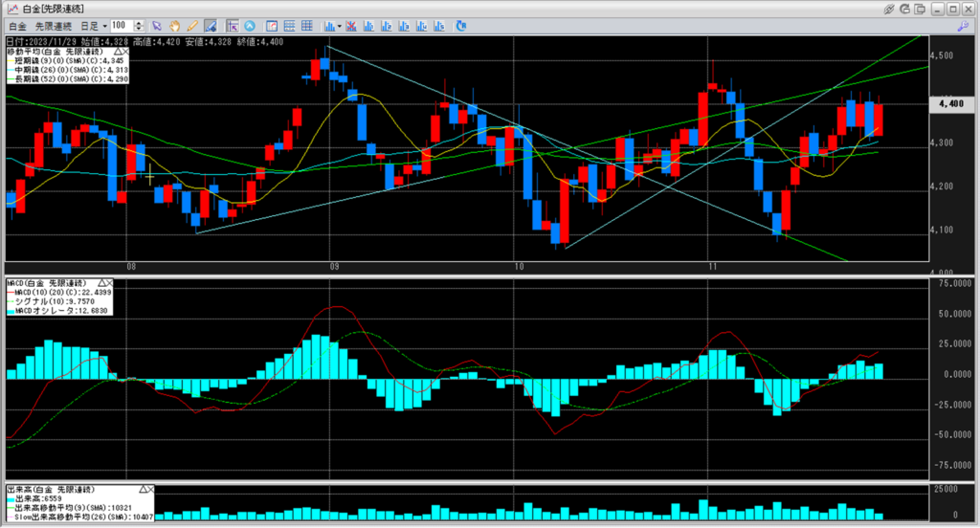Click the 先限連続 contract button

54,26
